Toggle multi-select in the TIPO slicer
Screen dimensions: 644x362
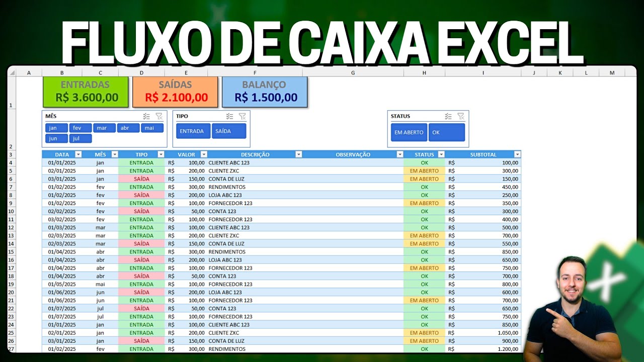pos(229,116)
